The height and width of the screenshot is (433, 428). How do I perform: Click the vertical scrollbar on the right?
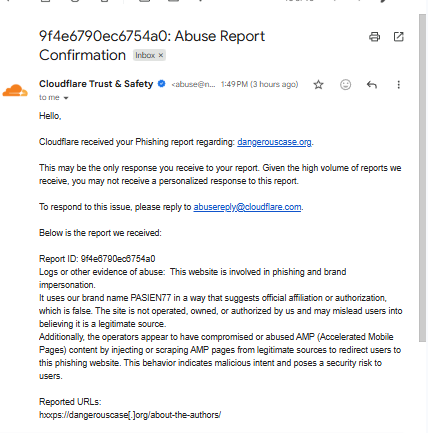coord(423,178)
